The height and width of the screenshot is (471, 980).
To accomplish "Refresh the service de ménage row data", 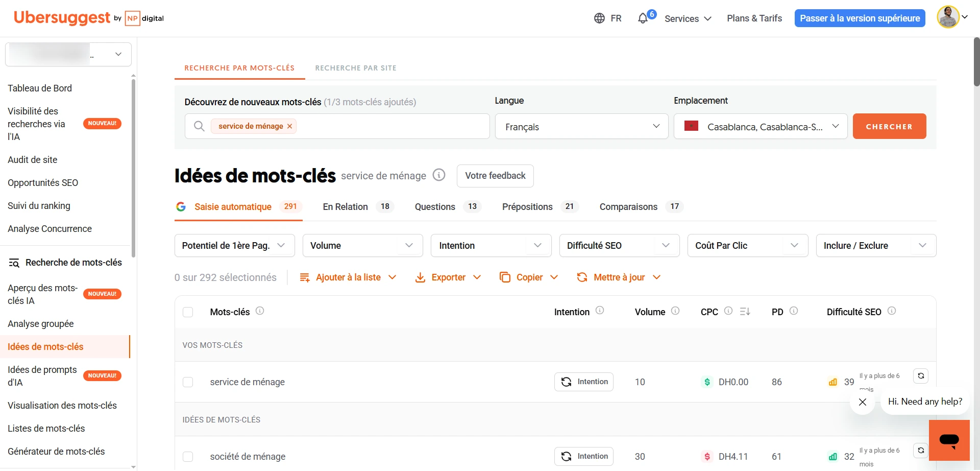I will [x=921, y=376].
